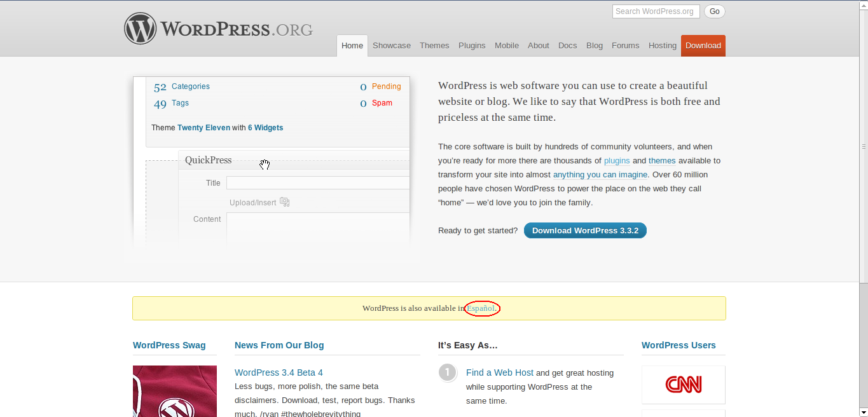Click the QuickPress panel heading
This screenshot has height=417, width=868.
(208, 160)
